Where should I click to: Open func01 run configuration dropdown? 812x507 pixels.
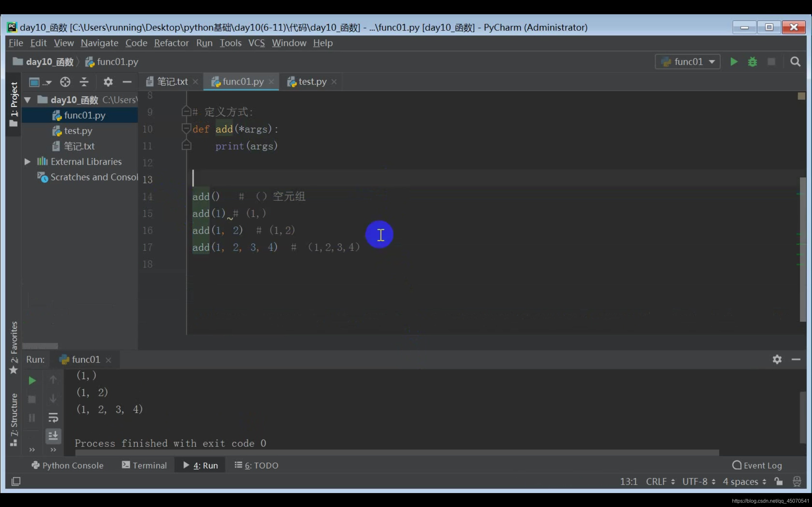pyautogui.click(x=688, y=62)
